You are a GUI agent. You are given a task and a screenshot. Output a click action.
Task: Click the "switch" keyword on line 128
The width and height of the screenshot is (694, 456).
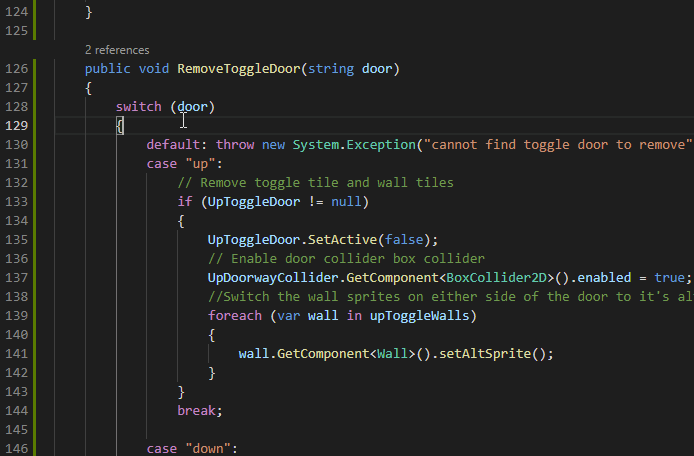pos(139,107)
